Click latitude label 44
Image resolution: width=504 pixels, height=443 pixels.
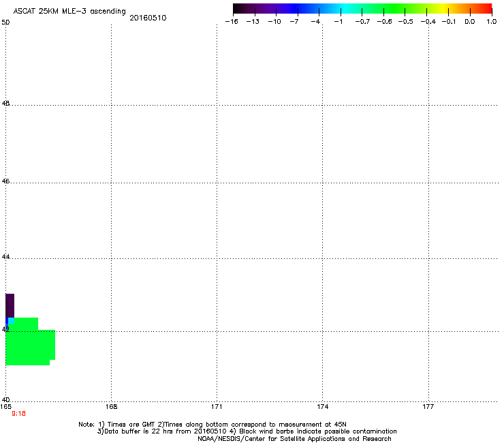coord(5,257)
